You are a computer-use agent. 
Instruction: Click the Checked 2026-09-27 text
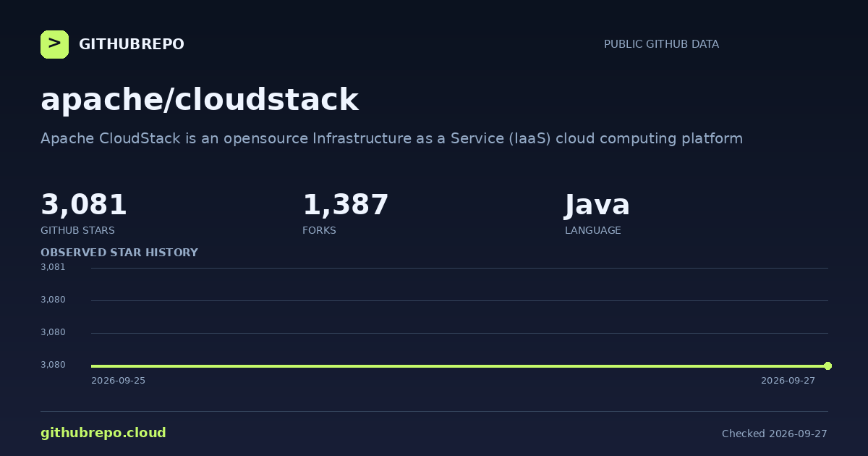tap(775, 434)
